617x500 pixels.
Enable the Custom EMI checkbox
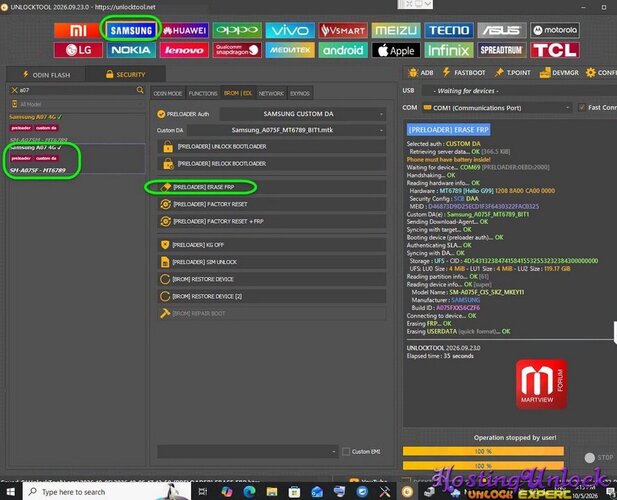(x=346, y=452)
